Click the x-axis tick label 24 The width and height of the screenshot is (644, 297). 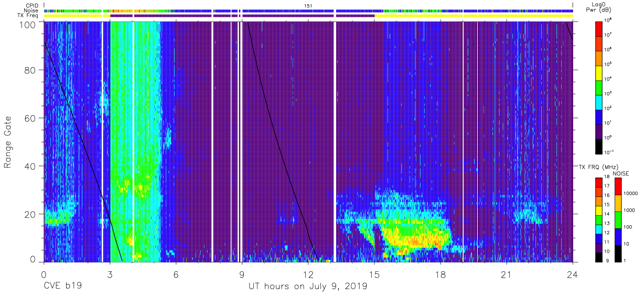573,274
